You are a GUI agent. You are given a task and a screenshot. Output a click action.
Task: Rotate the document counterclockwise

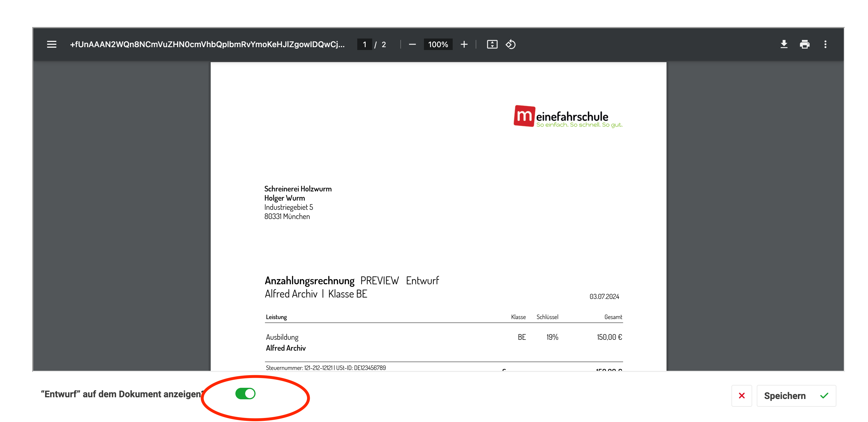coord(510,45)
